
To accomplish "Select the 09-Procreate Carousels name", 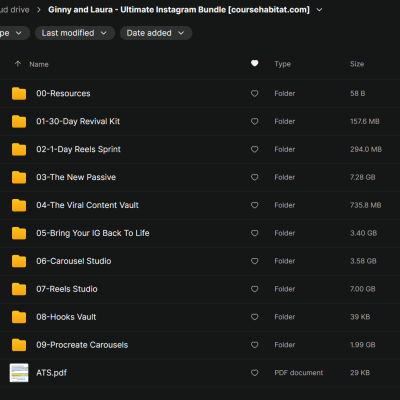I will click(82, 345).
